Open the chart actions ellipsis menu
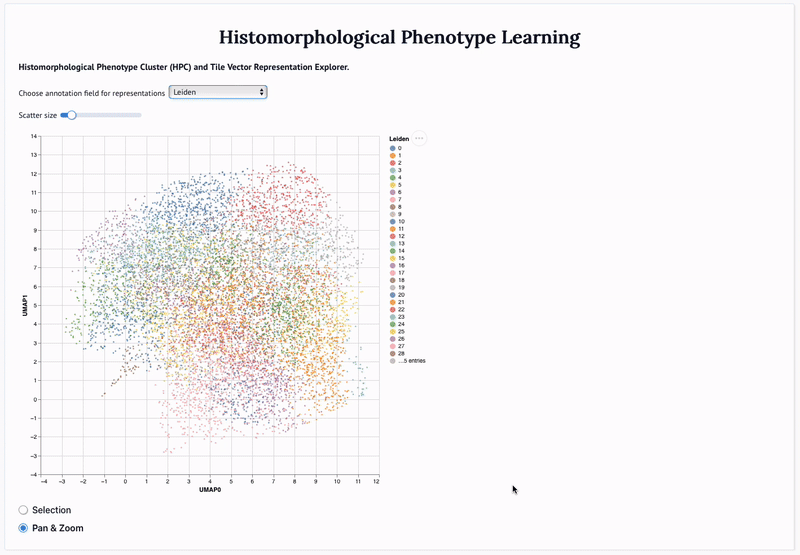The height and width of the screenshot is (555, 800). 419,138
